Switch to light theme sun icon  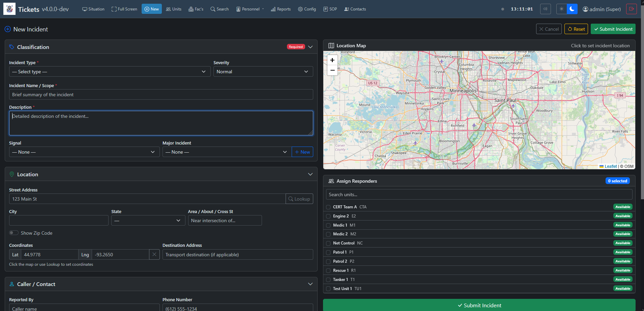click(561, 9)
